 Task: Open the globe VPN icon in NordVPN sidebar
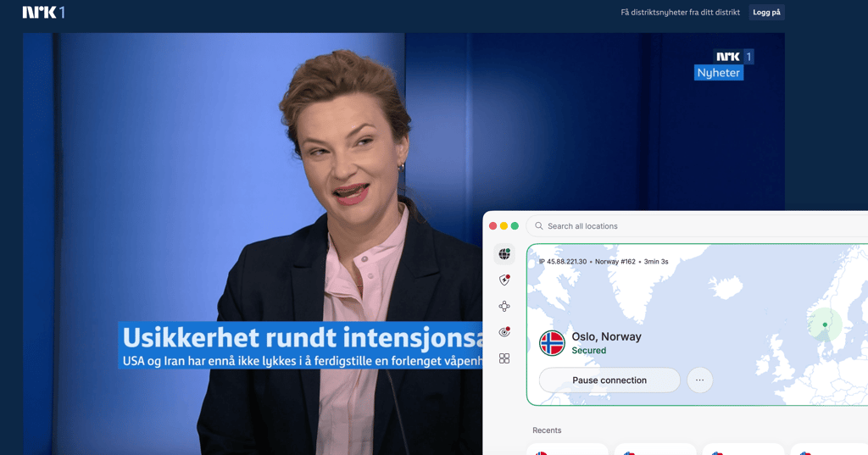click(x=504, y=254)
